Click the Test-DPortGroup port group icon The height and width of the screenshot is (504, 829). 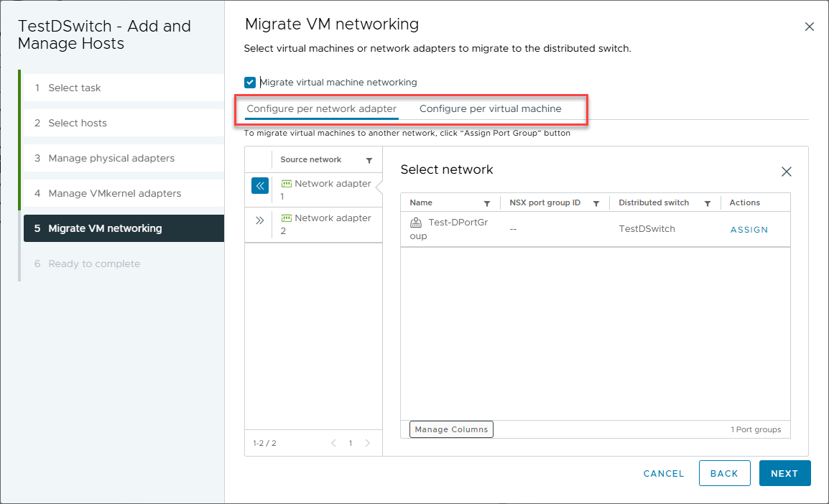[x=416, y=223]
